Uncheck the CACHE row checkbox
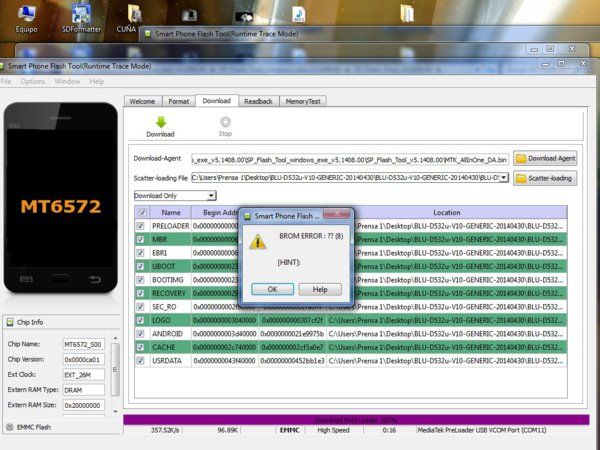Image resolution: width=600 pixels, height=450 pixels. tap(140, 347)
